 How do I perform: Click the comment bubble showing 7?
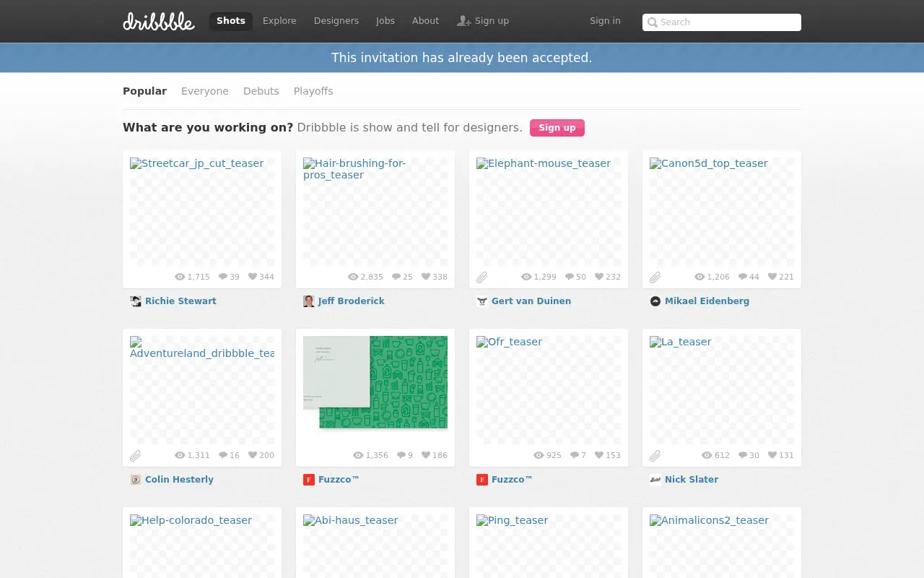pyautogui.click(x=575, y=455)
